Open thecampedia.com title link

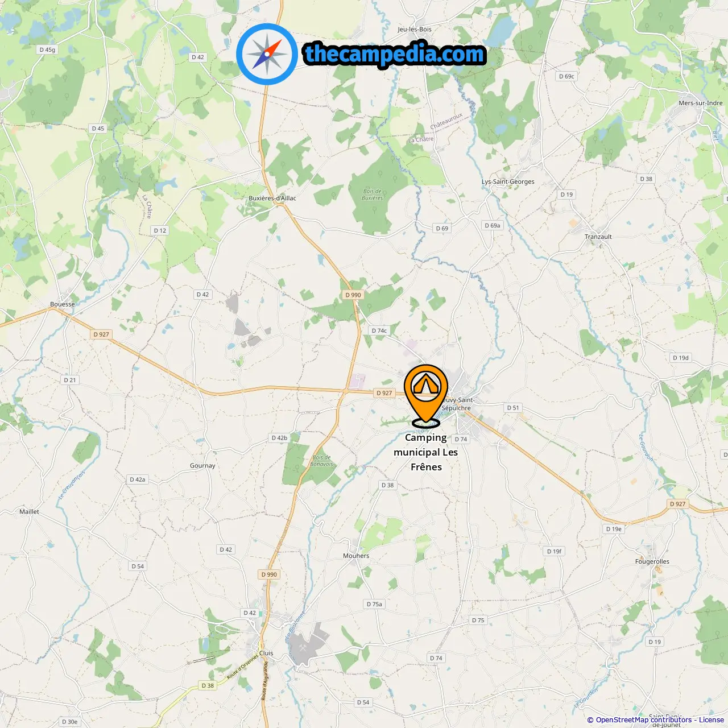(395, 54)
